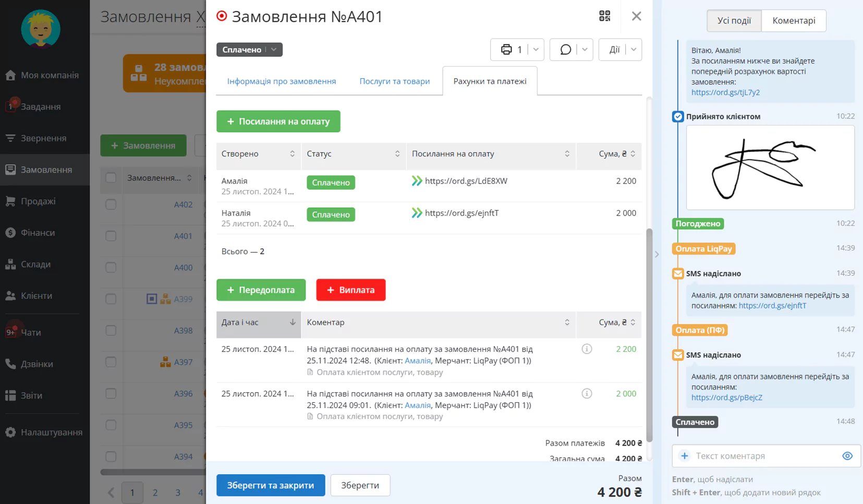Toggle comment visibility eye icon
The height and width of the screenshot is (504, 863).
point(847,456)
